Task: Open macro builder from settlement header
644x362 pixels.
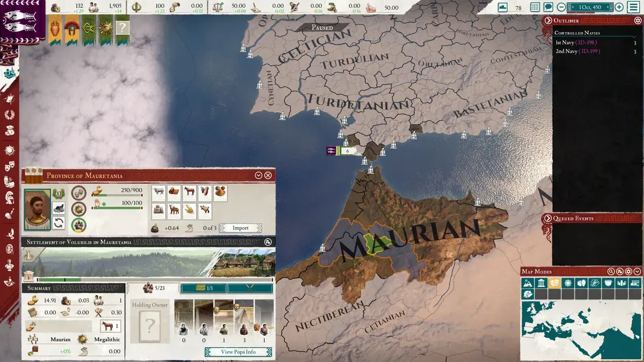Action: tap(268, 242)
